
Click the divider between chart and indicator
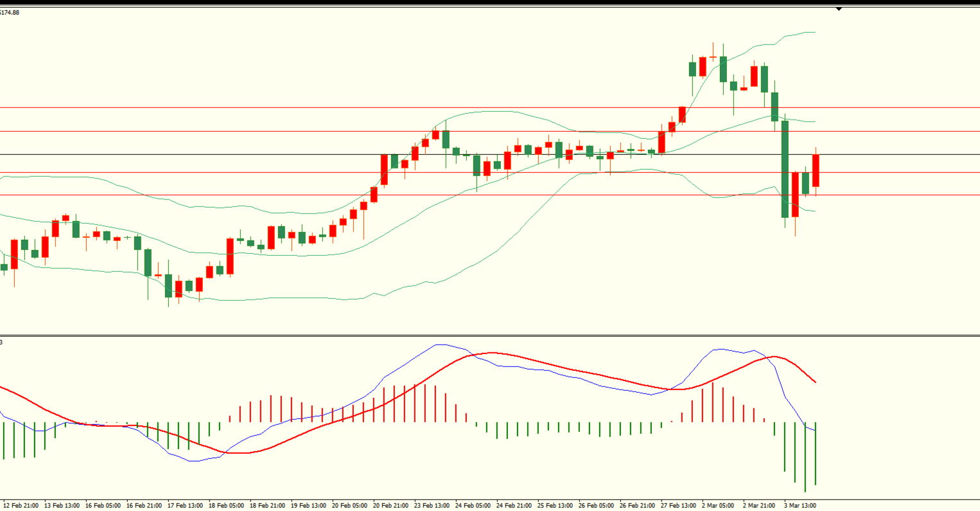coord(488,336)
